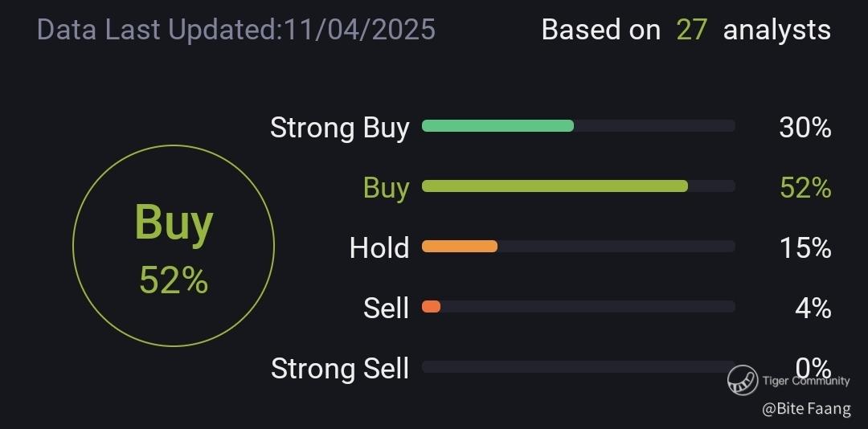868x429 pixels.
Task: Select the highlighted Buy row label
Action: pos(386,188)
